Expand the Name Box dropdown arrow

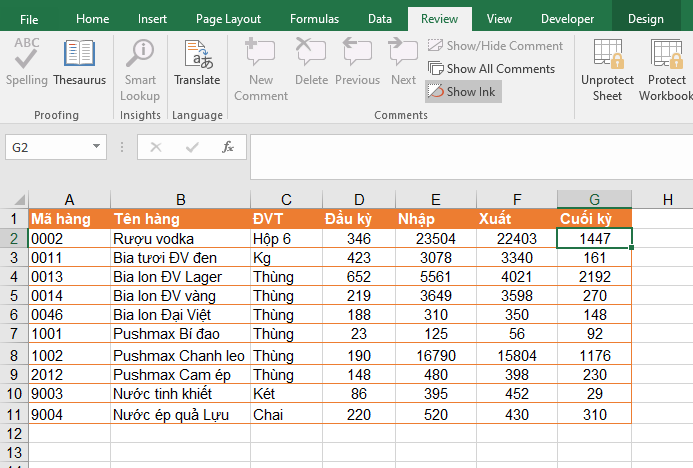click(97, 147)
